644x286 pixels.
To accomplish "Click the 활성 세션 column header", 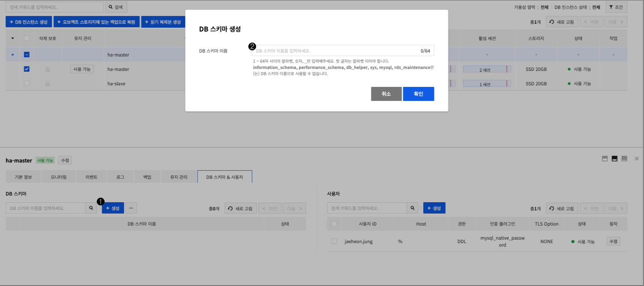I will click(487, 38).
